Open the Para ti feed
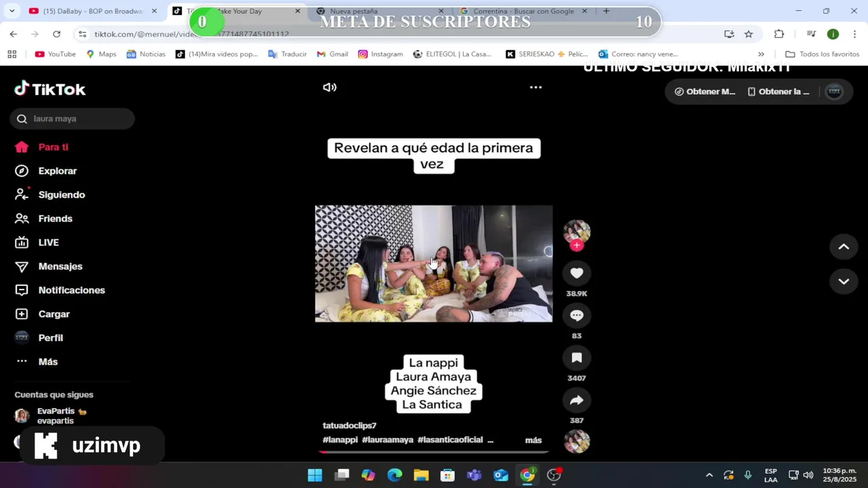 pos(42,147)
